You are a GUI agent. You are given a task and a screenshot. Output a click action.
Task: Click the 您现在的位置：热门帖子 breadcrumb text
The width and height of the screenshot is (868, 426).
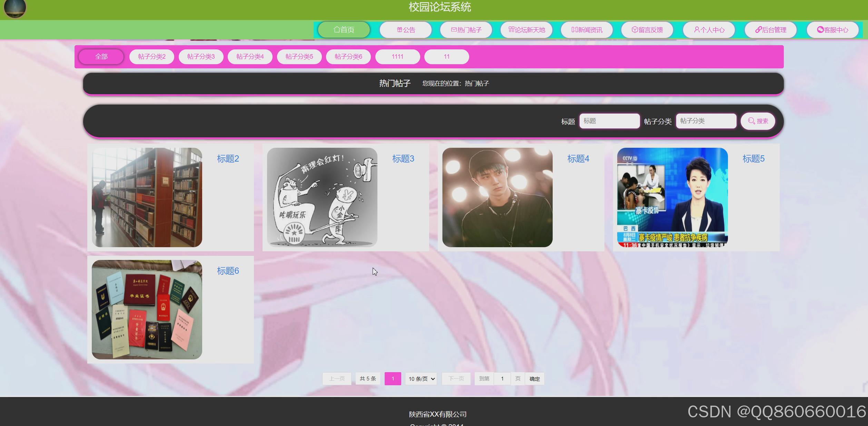456,83
